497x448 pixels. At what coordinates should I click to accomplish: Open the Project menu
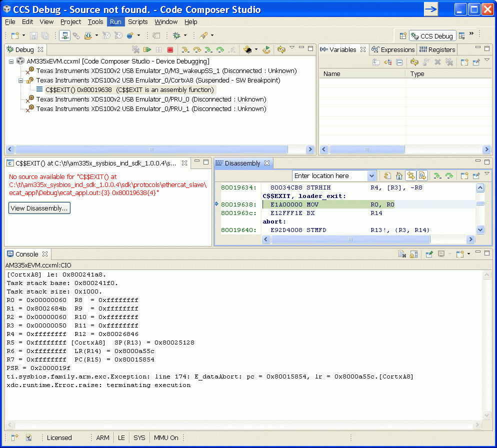tap(70, 21)
